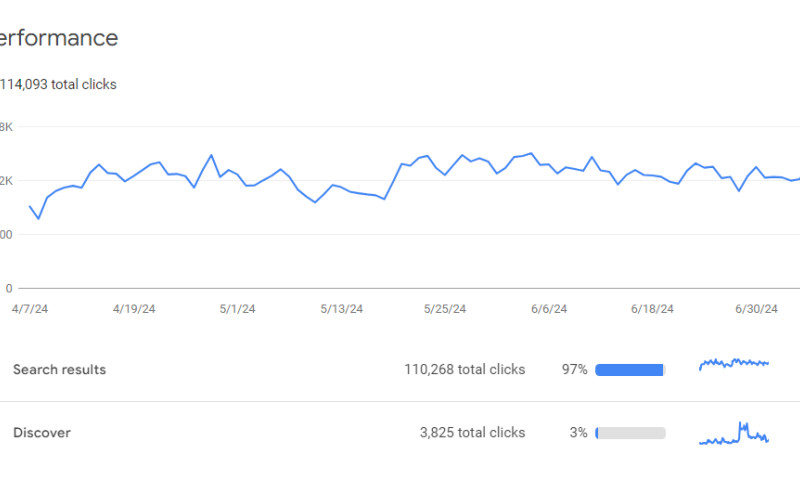Click the 110,268 total clicks value
800x480 pixels.
[464, 370]
